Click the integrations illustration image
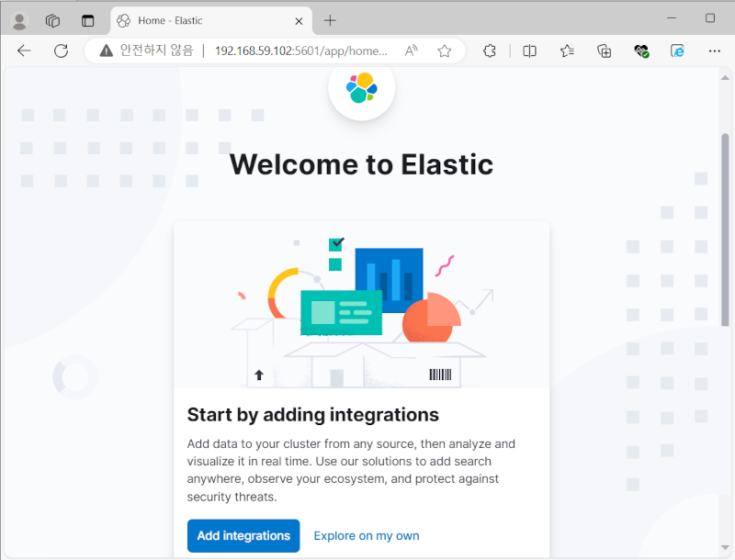Screen dimensions: 735x560 [x=361, y=305]
